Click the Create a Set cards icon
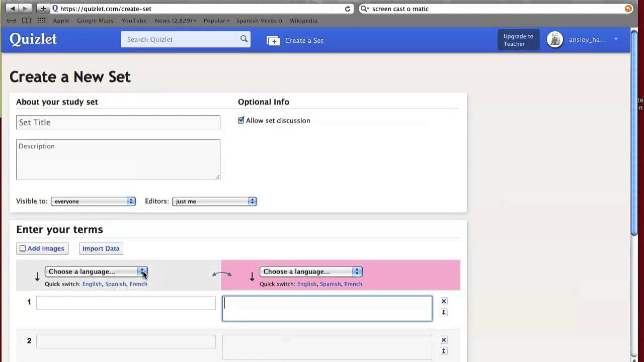The width and height of the screenshot is (644, 362). [273, 41]
